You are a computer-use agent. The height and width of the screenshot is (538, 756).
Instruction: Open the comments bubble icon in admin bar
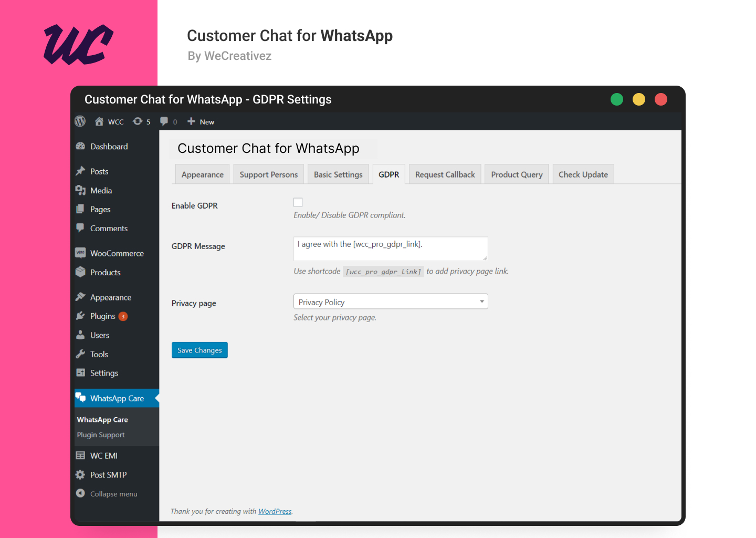pos(164,121)
